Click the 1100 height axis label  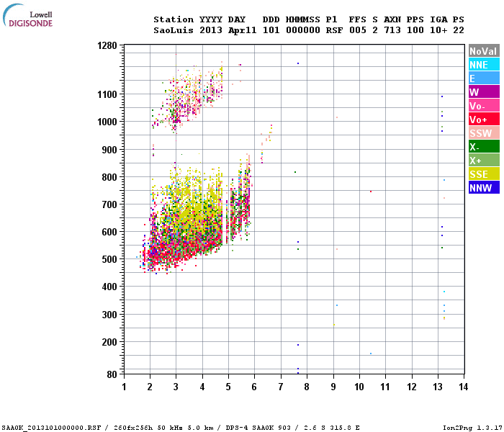point(107,94)
